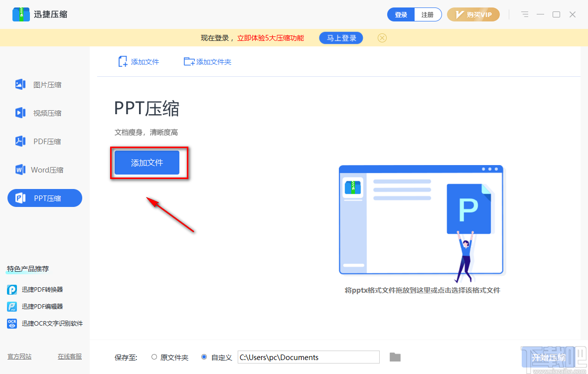The image size is (588, 374).
Task: Switch to PDF压缩 label
Action: tap(47, 142)
